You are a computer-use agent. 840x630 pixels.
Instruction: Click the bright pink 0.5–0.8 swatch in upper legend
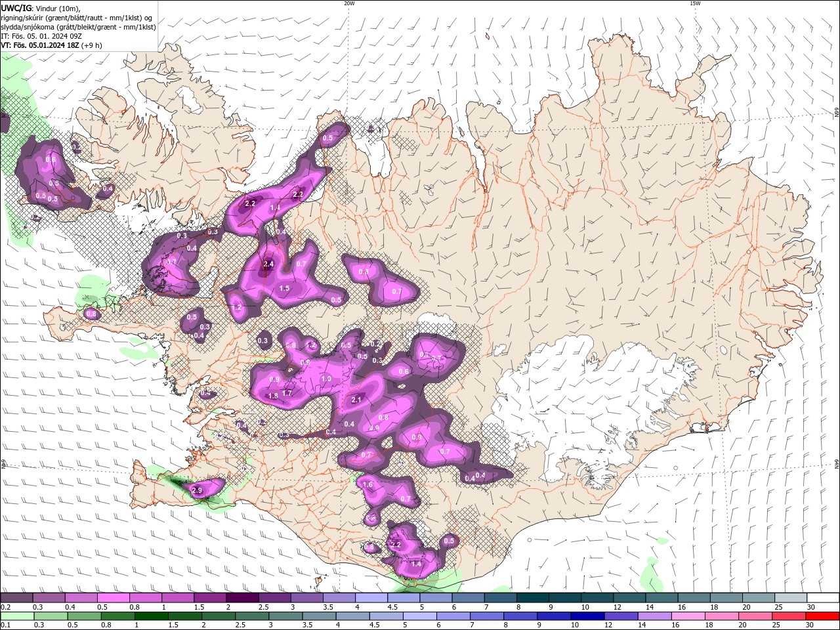[113, 598]
